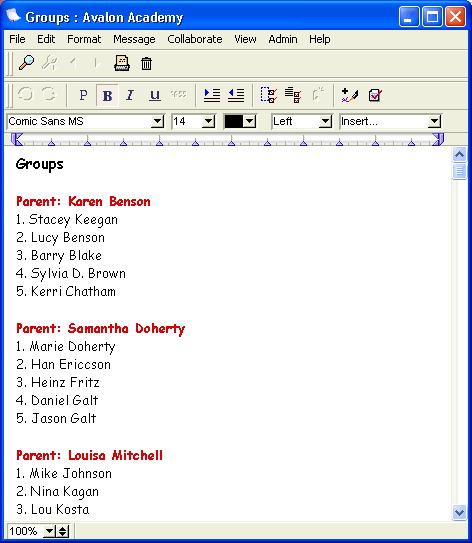Toggle Italic formatting button
This screenshot has width=472, height=543.
[x=130, y=95]
